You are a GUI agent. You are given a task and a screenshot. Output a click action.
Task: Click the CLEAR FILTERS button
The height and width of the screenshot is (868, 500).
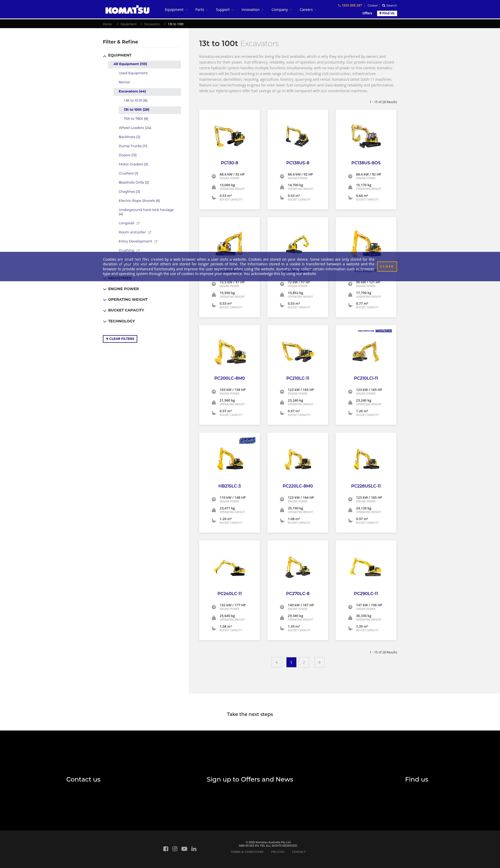[x=120, y=339]
